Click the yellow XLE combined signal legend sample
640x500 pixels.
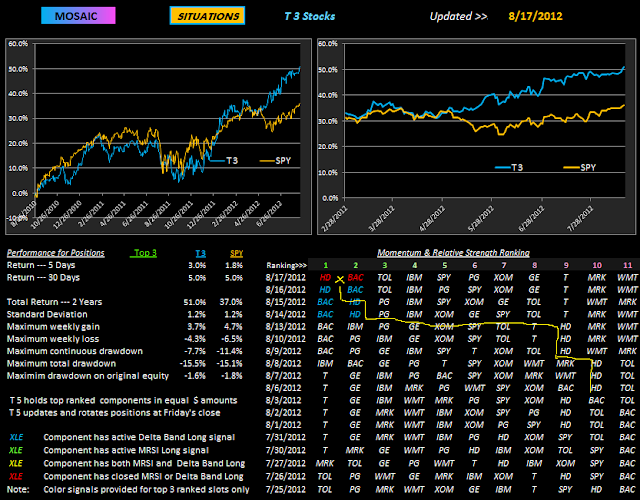point(16,463)
